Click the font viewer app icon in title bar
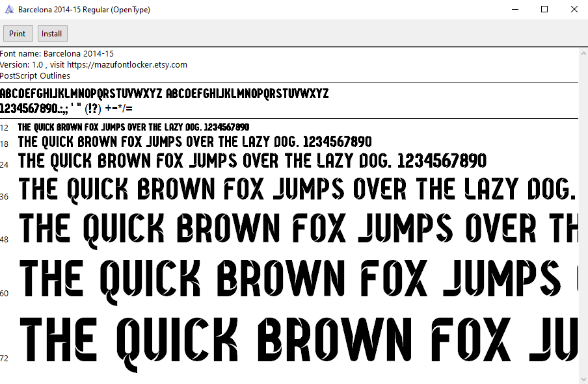The width and height of the screenshot is (588, 384). pos(9,10)
